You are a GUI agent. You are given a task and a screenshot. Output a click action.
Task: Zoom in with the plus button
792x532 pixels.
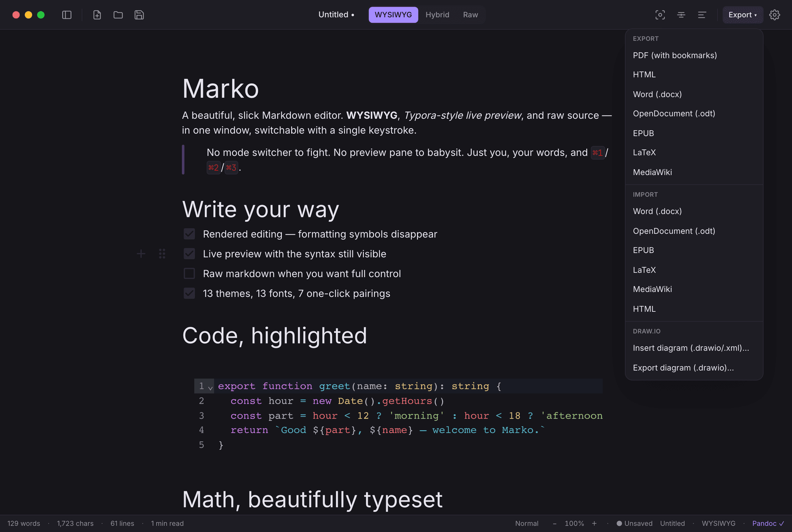[x=594, y=523]
